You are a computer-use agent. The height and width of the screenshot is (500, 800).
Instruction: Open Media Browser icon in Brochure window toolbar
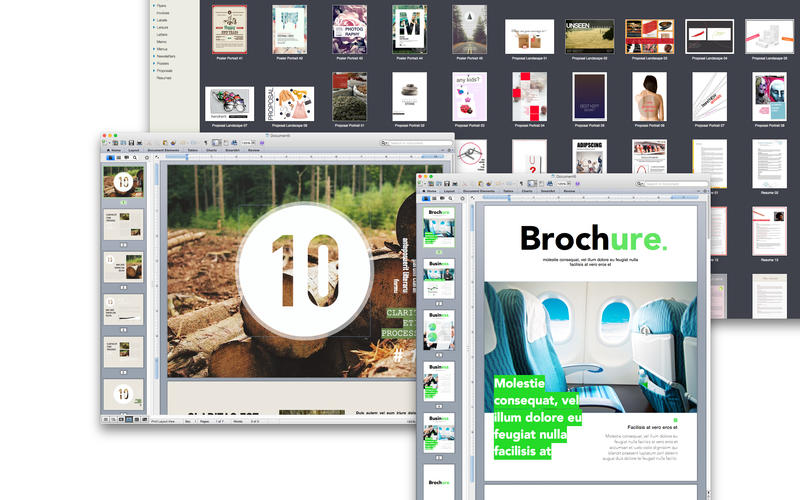[549, 184]
